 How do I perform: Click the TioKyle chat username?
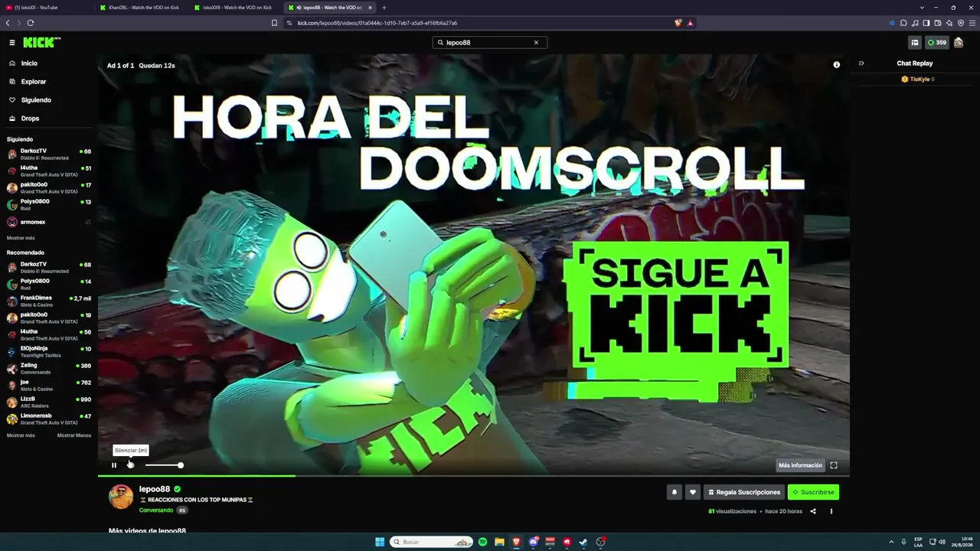920,80
